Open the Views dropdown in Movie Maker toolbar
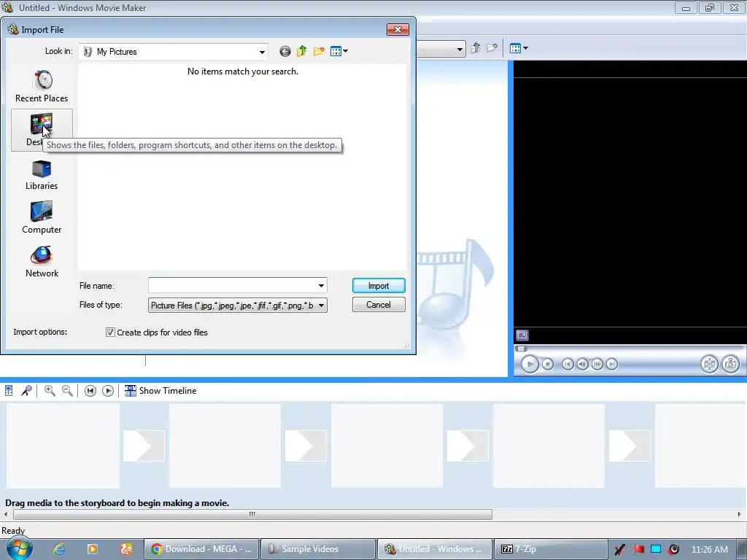 (519, 48)
